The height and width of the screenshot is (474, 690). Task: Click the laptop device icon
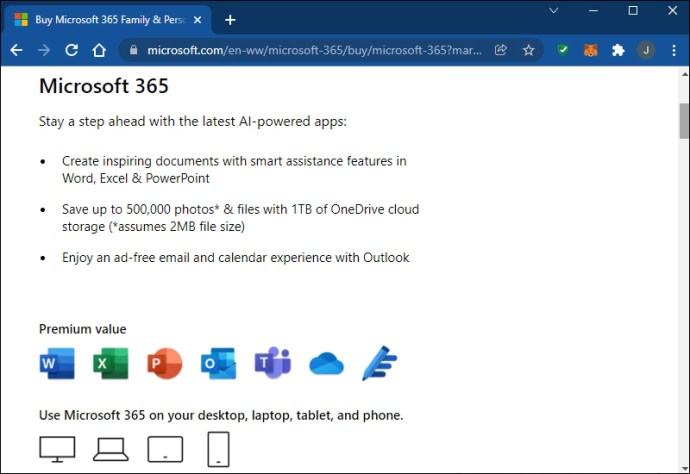point(111,449)
